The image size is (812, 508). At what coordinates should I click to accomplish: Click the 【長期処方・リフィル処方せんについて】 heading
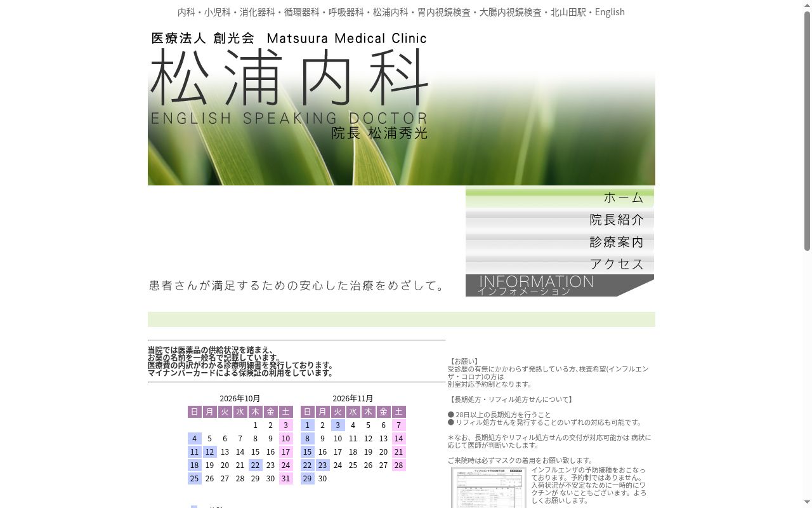[511, 399]
